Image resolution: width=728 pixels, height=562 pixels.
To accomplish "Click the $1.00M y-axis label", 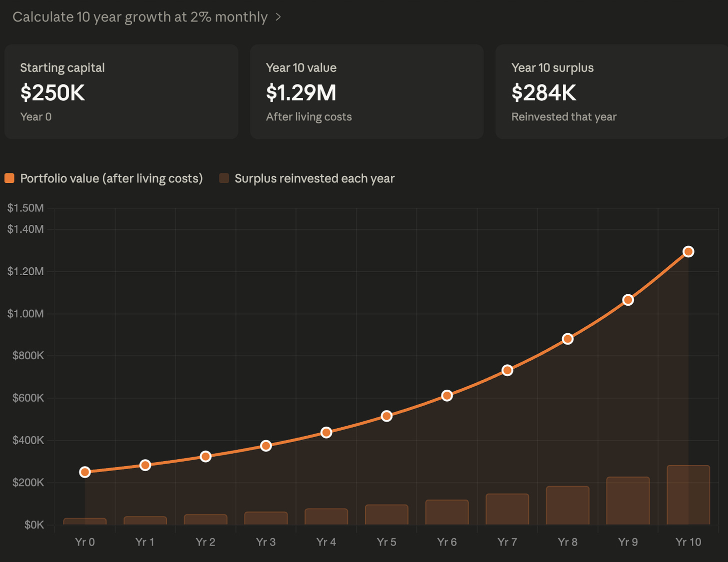I will [25, 314].
